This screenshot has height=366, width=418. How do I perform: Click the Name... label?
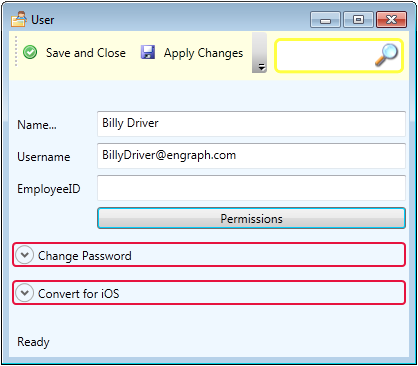click(x=37, y=125)
